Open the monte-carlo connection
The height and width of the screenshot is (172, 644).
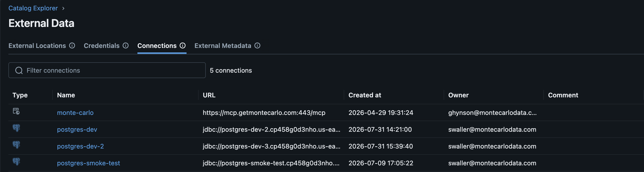[75, 113]
